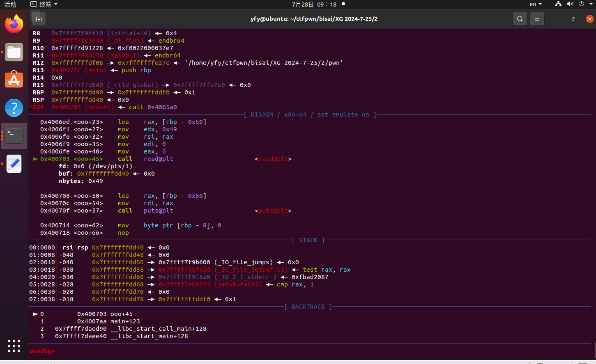Click the R11 setvbuf register line
The width and height of the screenshot is (596, 364).
(x=107, y=55)
